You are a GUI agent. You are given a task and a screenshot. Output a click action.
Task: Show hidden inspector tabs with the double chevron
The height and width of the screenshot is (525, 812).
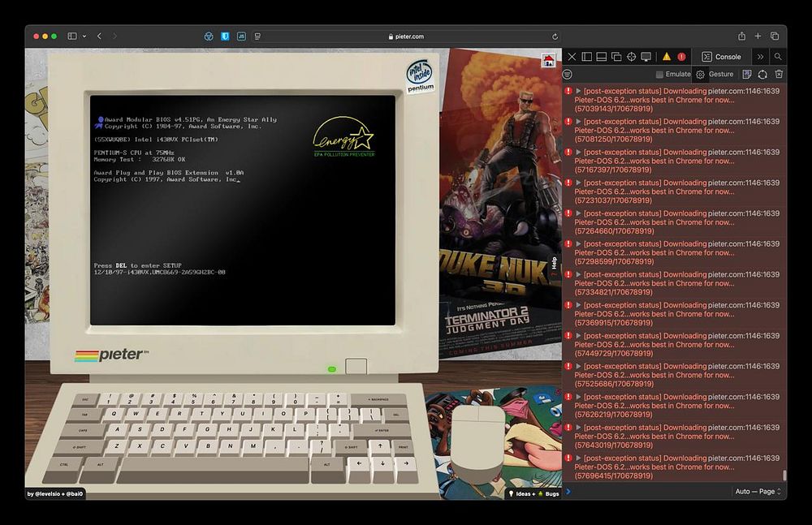pyautogui.click(x=760, y=57)
